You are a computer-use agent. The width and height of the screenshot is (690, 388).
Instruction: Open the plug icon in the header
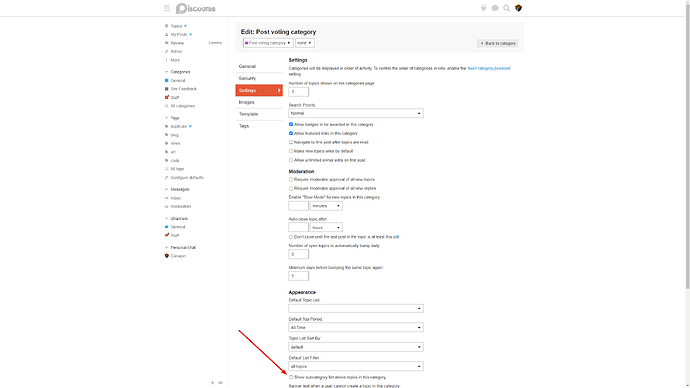pos(483,8)
